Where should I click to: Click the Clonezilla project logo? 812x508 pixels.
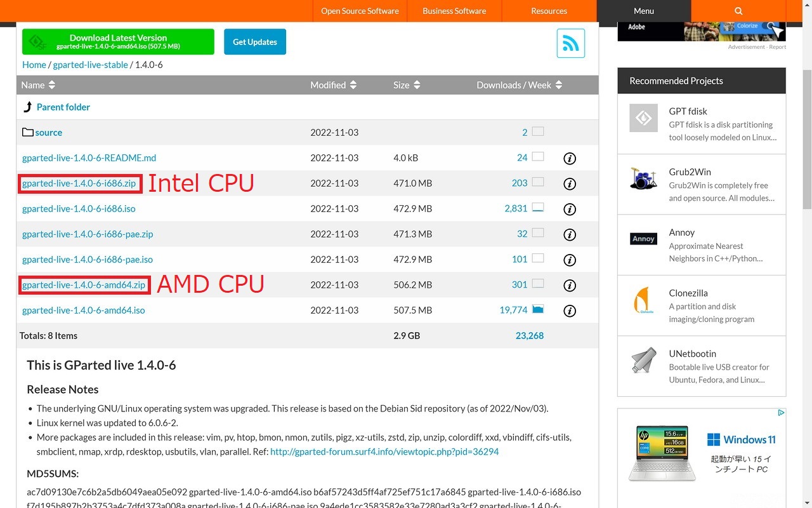(x=643, y=300)
